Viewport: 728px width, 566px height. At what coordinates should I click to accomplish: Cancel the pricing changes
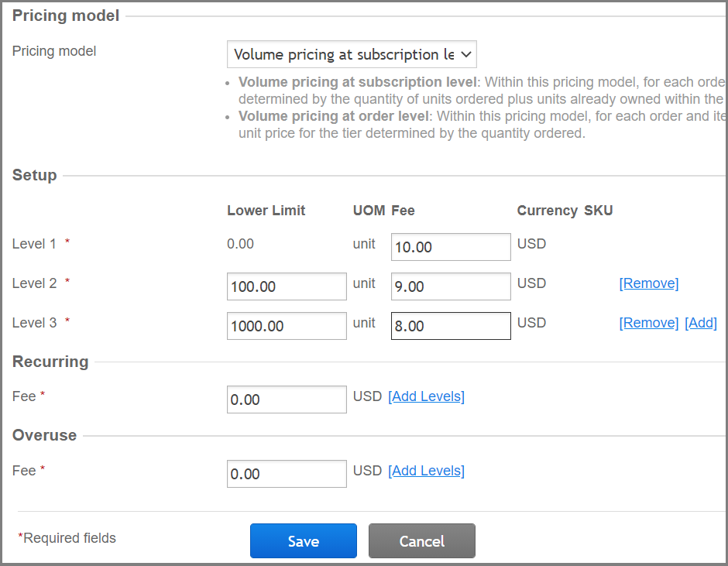(421, 540)
